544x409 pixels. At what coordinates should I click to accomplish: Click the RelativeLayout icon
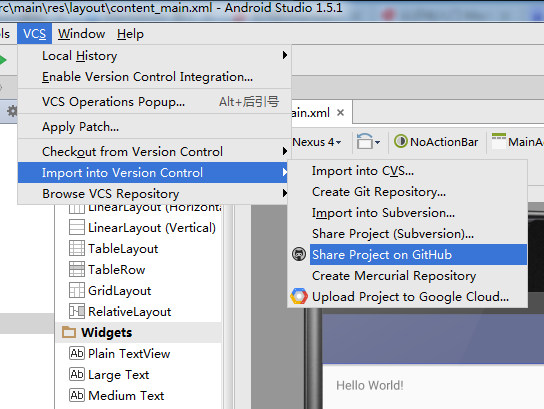click(x=77, y=311)
